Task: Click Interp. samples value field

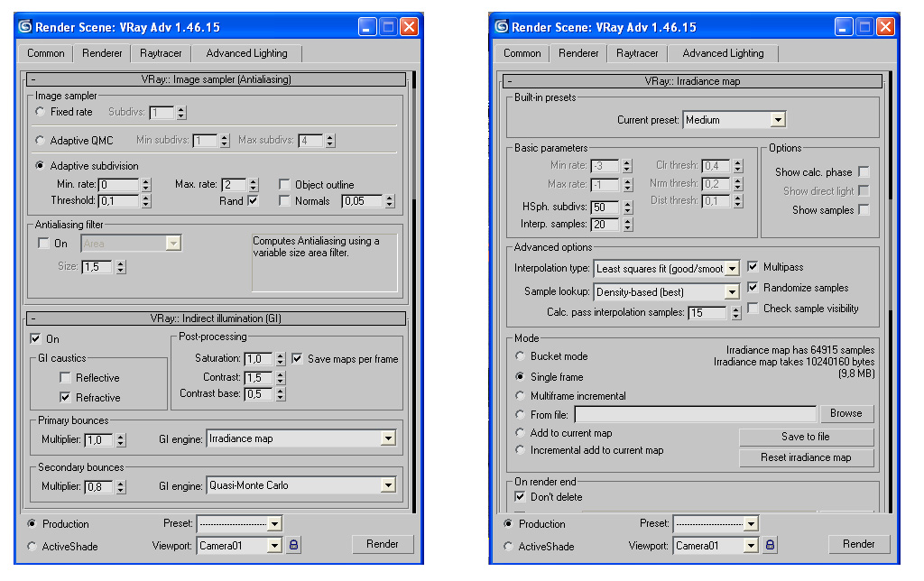Action: pyautogui.click(x=605, y=224)
